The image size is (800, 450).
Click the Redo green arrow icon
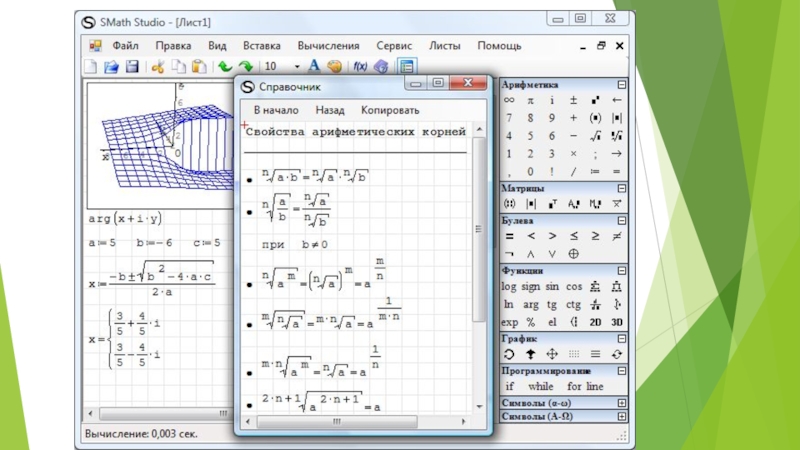pyautogui.click(x=245, y=66)
